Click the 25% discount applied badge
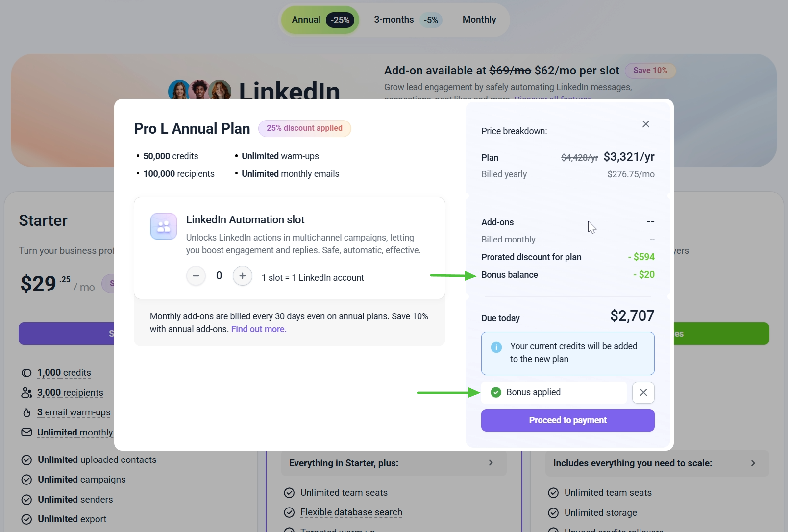 [305, 128]
